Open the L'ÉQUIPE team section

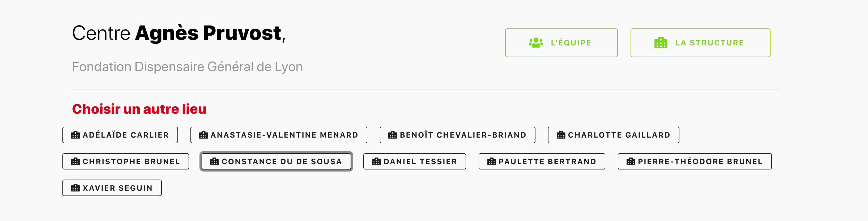click(561, 43)
